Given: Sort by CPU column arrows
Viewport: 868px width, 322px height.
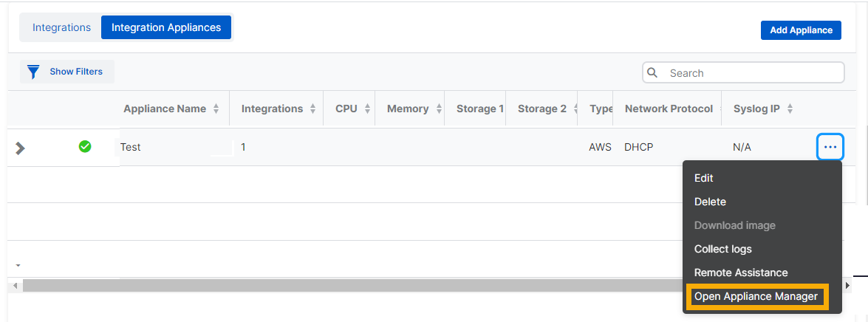Looking at the screenshot, I should [x=364, y=109].
